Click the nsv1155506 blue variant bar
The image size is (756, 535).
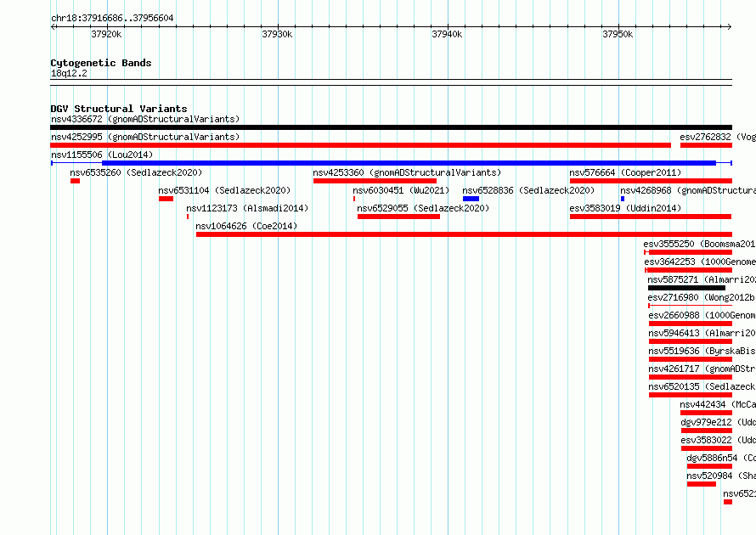click(391, 163)
